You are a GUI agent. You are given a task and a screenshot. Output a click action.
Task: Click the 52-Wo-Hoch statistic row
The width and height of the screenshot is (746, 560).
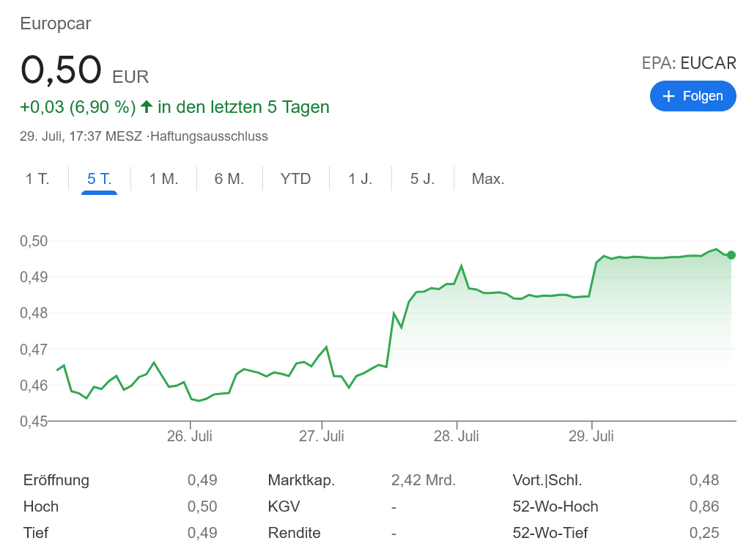coord(616,506)
